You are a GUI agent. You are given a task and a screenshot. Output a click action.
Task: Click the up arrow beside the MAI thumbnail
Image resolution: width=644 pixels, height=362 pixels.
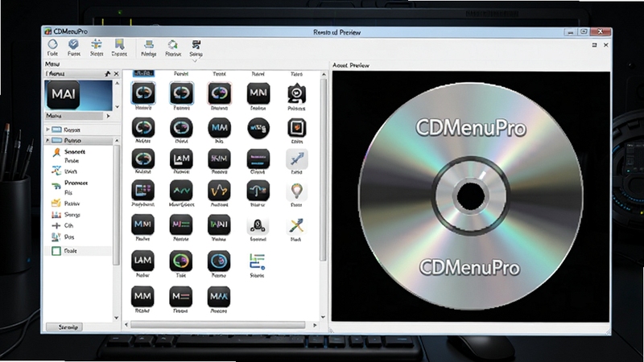click(117, 84)
